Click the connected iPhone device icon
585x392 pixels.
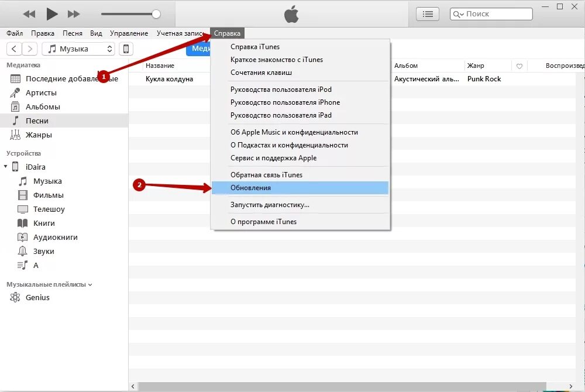point(126,49)
